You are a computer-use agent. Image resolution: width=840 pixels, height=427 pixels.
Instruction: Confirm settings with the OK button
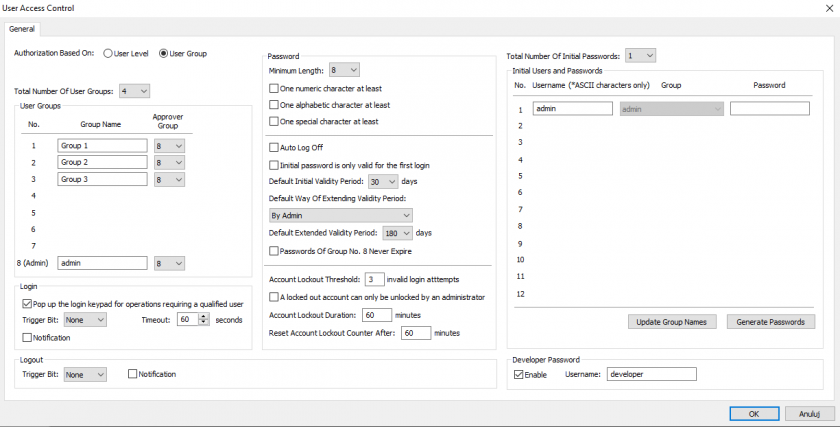(x=753, y=413)
